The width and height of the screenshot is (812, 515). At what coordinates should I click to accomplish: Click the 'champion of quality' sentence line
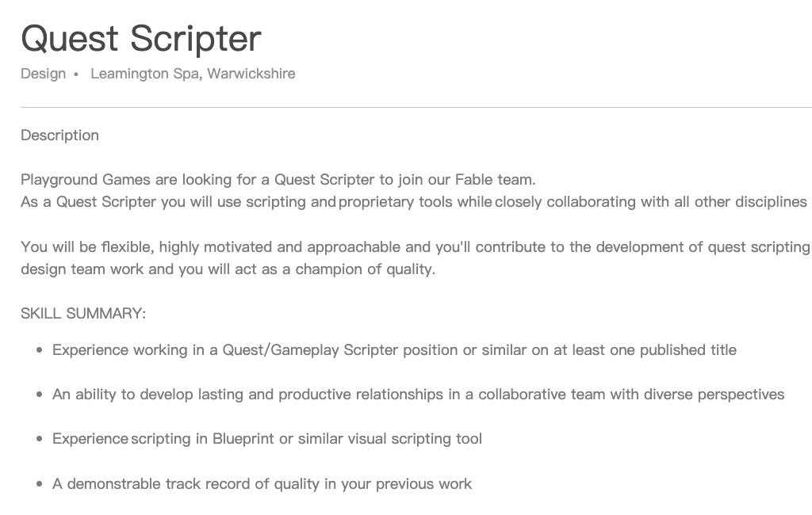tap(228, 269)
